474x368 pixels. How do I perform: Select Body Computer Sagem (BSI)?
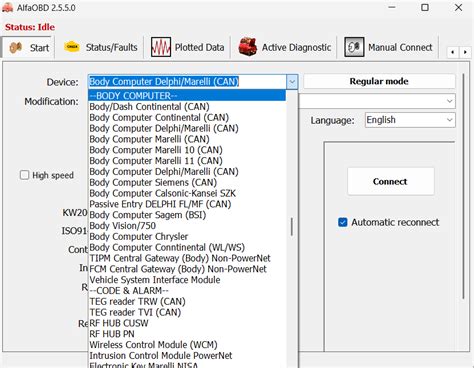coord(187,215)
